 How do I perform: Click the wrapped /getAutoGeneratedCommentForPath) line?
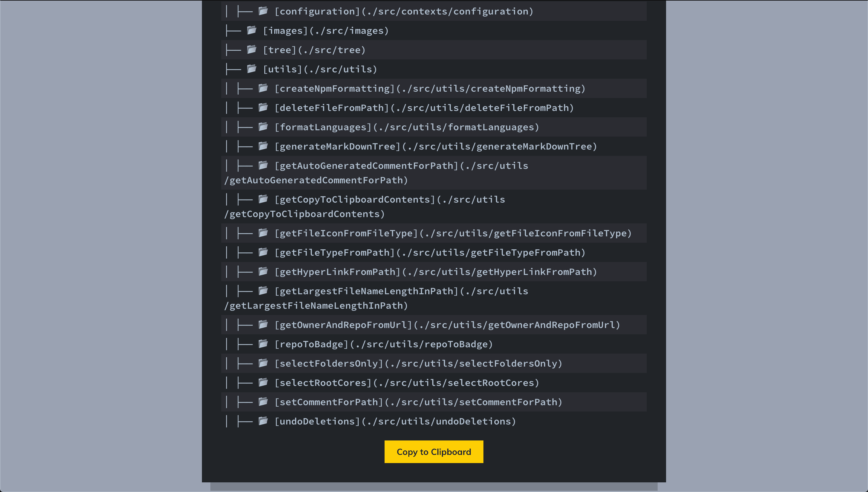[x=316, y=180]
